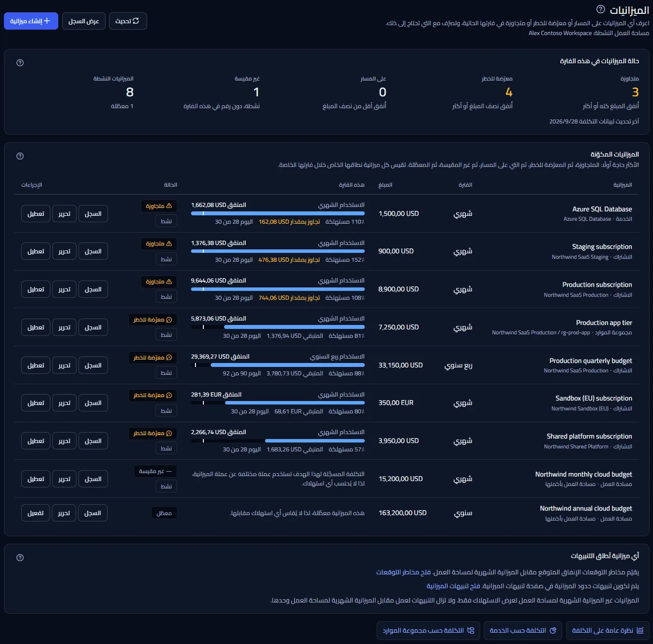
Task: Open السجل for Production app tier
Action: click(93, 327)
